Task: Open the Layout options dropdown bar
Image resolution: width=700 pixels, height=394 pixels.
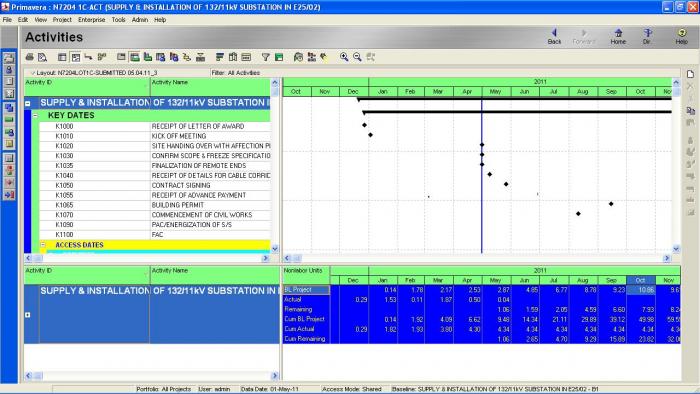Action: point(117,72)
